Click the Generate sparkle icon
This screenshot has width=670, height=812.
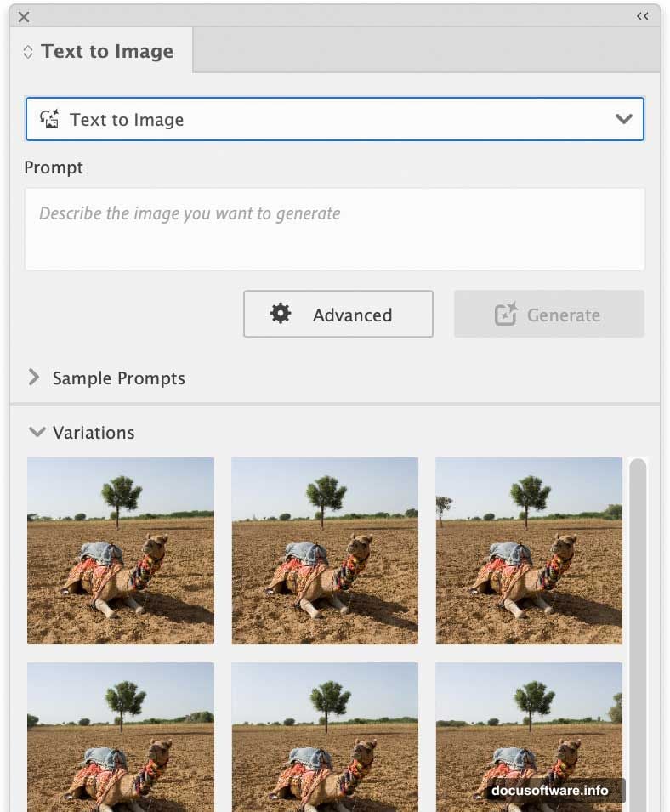pyautogui.click(x=506, y=315)
